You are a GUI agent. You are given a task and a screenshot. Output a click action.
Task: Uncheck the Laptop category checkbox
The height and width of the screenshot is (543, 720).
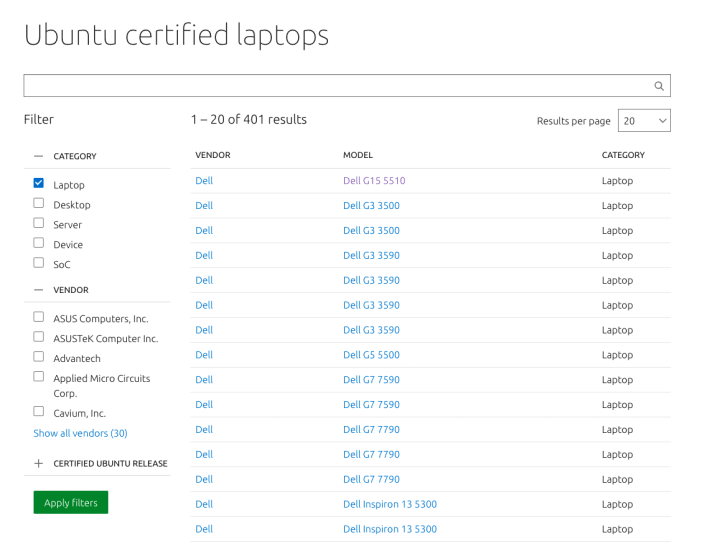[39, 183]
